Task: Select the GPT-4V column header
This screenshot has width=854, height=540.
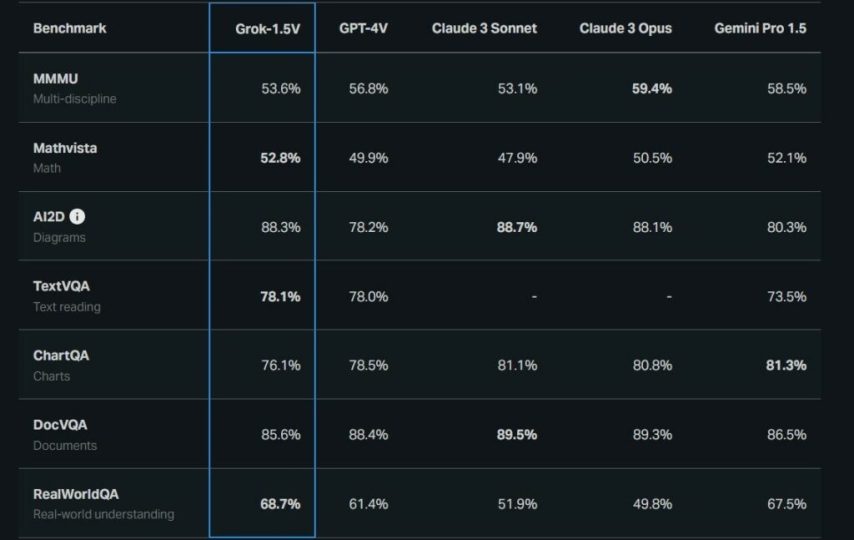Action: [x=363, y=28]
